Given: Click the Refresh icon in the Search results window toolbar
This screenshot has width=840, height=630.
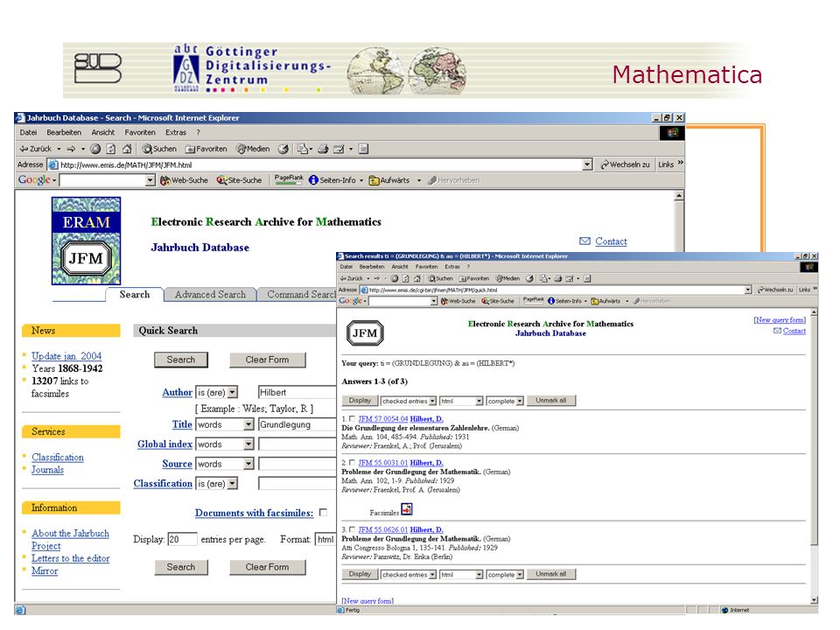Looking at the screenshot, I should [x=405, y=278].
